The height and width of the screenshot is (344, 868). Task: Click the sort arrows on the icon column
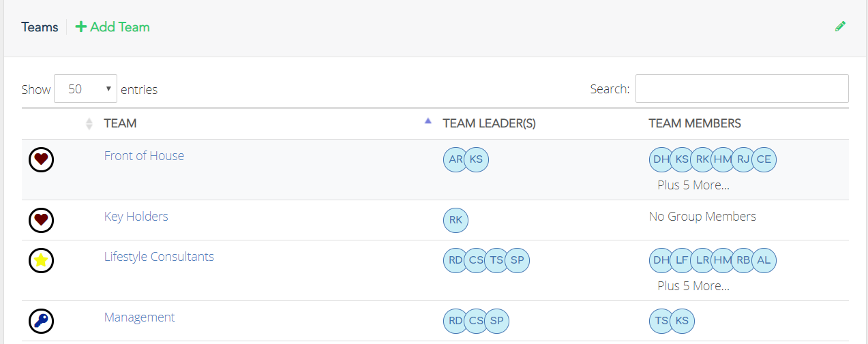tap(89, 123)
